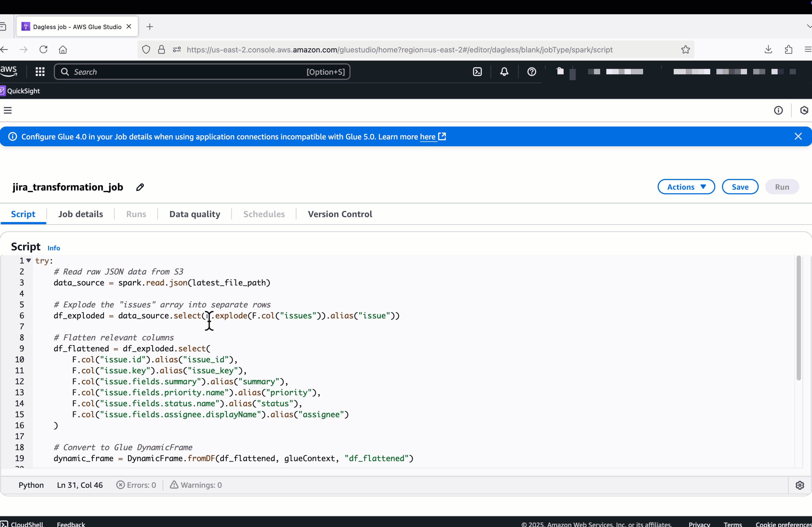Edit the jira_transformation_job name pencil icon
The image size is (812, 527).
tap(140, 187)
